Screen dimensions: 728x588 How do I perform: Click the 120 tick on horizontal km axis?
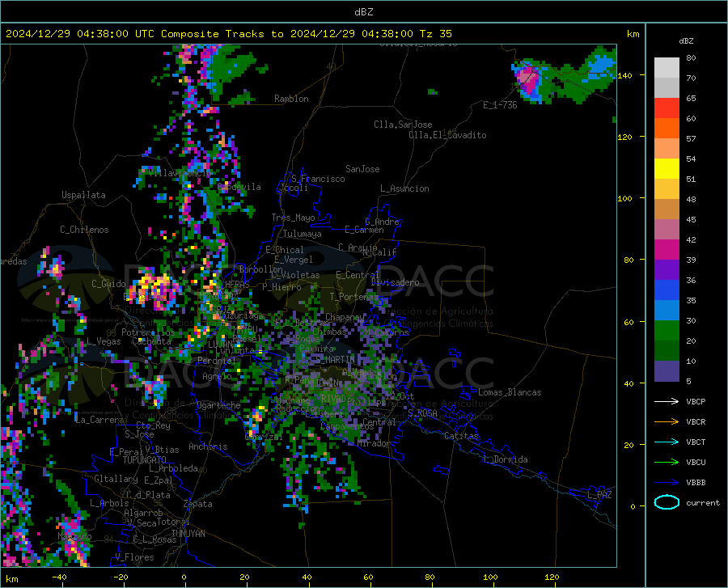pyautogui.click(x=552, y=577)
